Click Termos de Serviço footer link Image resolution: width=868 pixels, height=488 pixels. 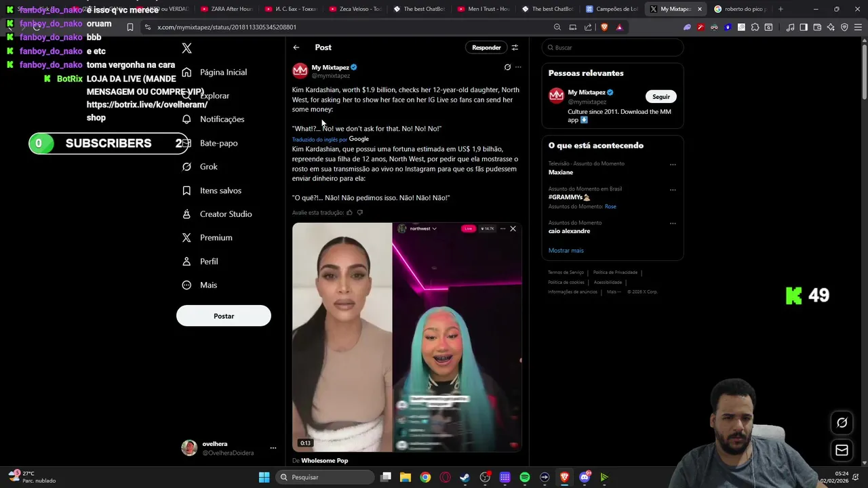[566, 272]
